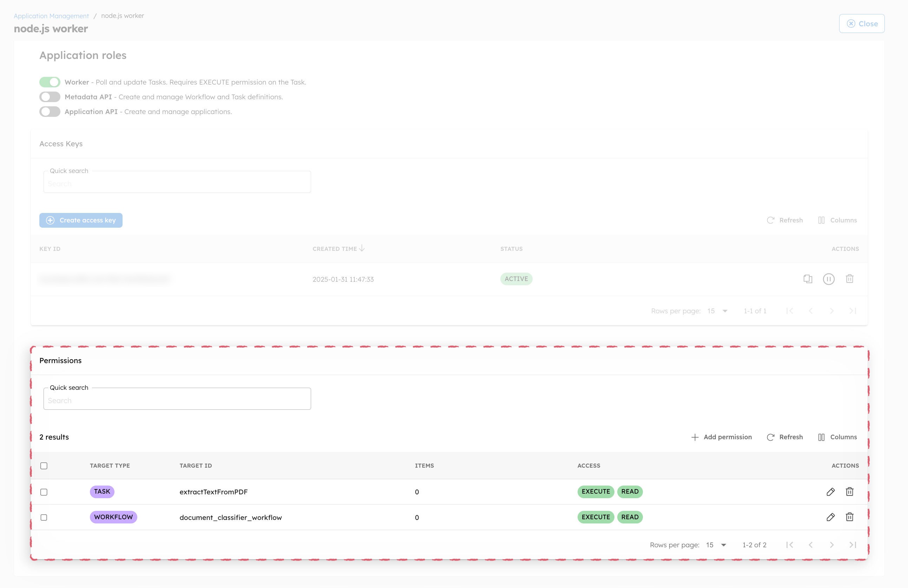Image resolution: width=908 pixels, height=588 pixels.
Task: Delete the active access key
Action: point(850,279)
